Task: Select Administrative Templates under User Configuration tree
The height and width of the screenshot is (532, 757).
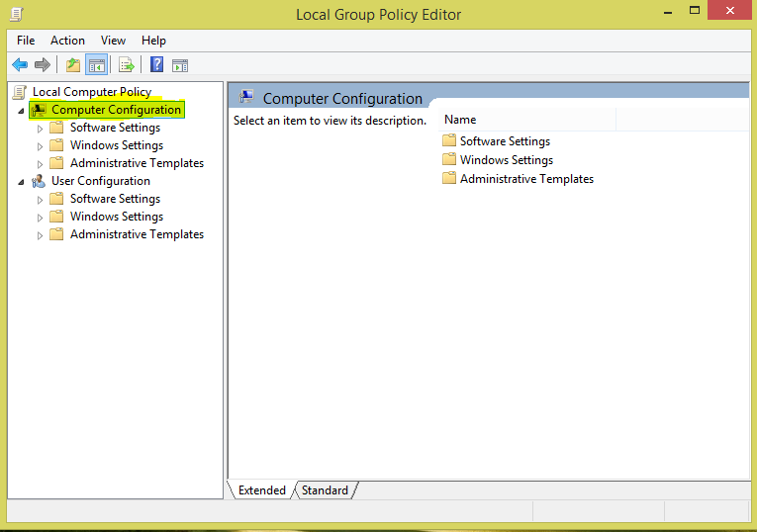Action: (137, 234)
